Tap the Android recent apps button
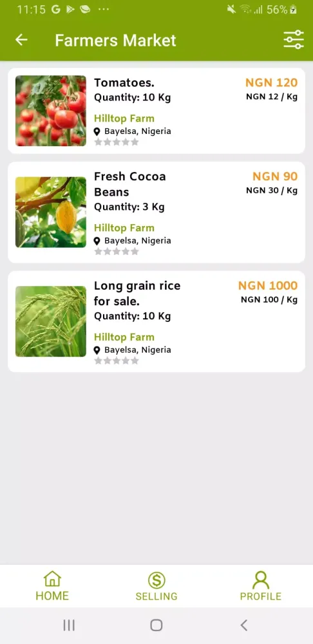 click(x=69, y=625)
